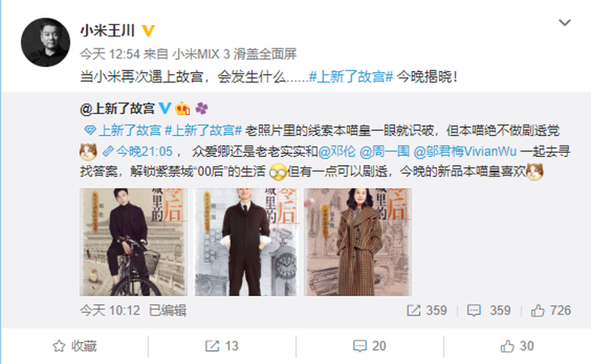Viewport: 591px width, 364px height.
Task: Click the 小米王川 username link
Action: [108, 31]
